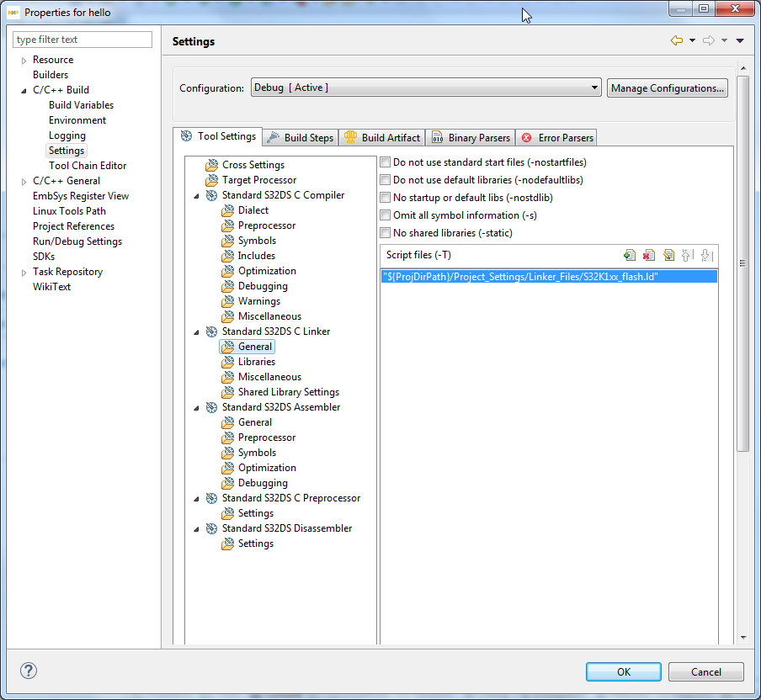Switch to the Build Artifact tab
This screenshot has height=700, width=761.
pyautogui.click(x=382, y=138)
